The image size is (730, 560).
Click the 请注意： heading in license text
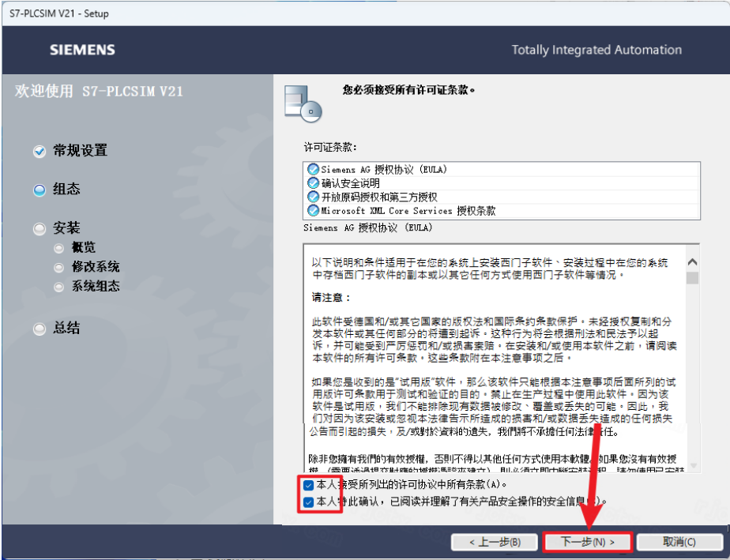tap(331, 298)
